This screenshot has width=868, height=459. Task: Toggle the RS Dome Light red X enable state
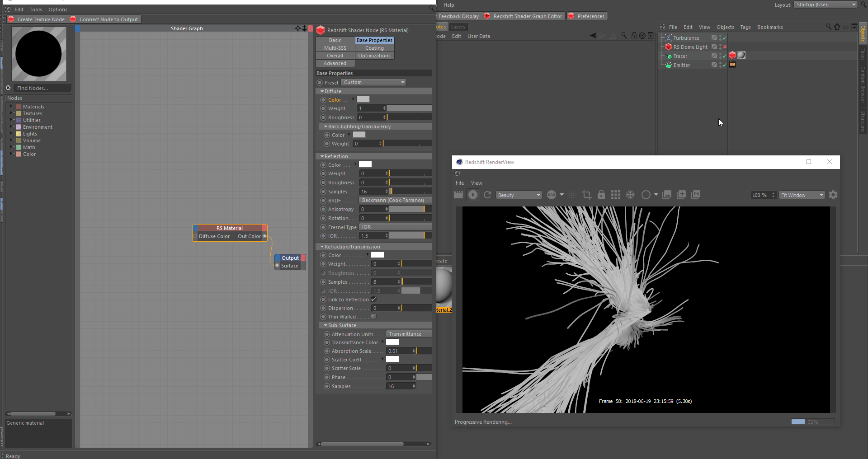[725, 47]
